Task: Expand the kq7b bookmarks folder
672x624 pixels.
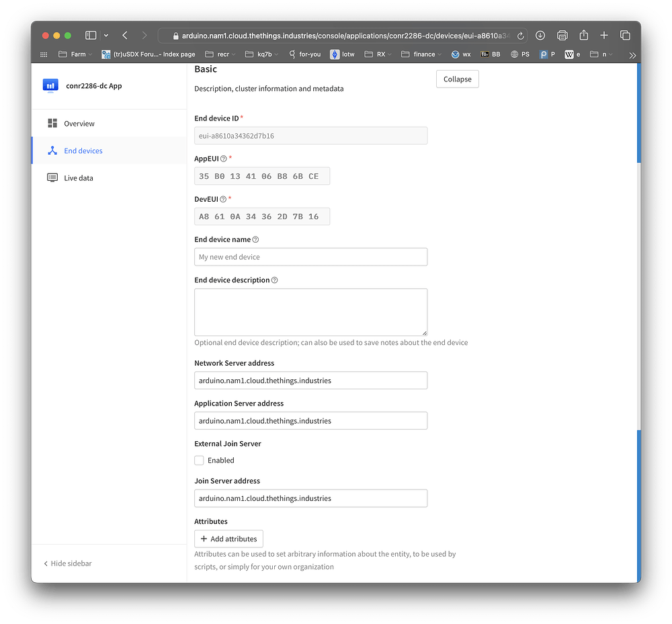Action: point(261,54)
